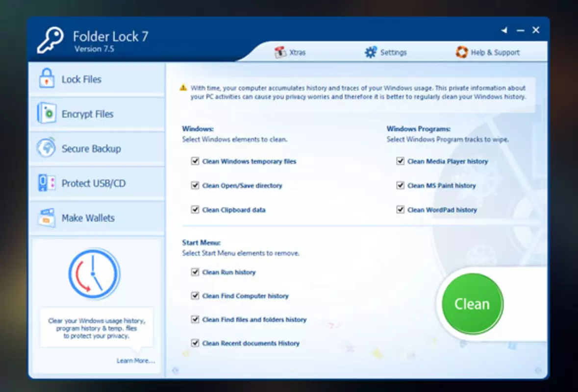Viewport: 578px width, 392px height.
Task: Click the Version 7.5 label
Action: [94, 49]
